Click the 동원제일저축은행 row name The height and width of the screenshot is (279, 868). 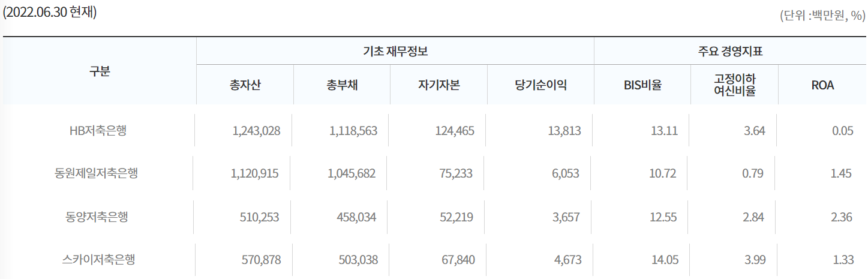[x=96, y=173]
